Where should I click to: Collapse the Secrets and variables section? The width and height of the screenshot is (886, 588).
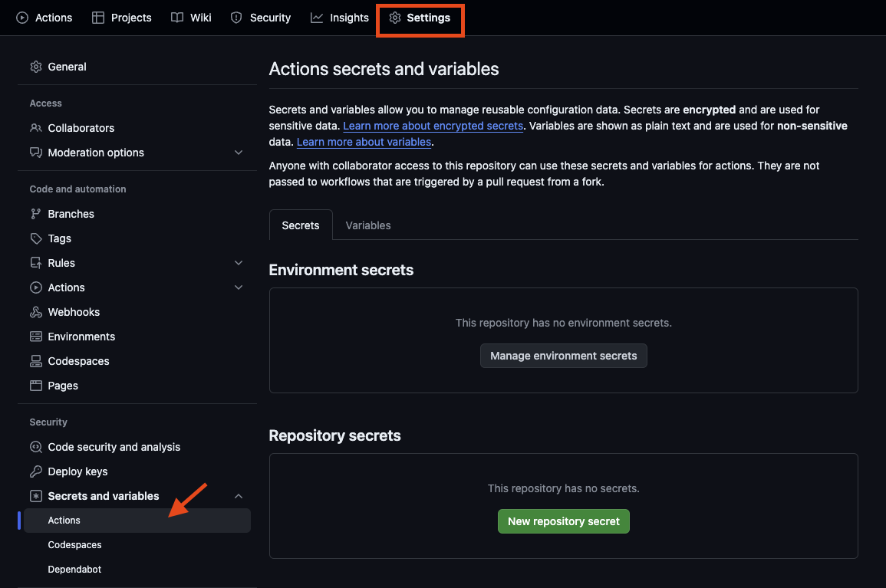click(238, 495)
